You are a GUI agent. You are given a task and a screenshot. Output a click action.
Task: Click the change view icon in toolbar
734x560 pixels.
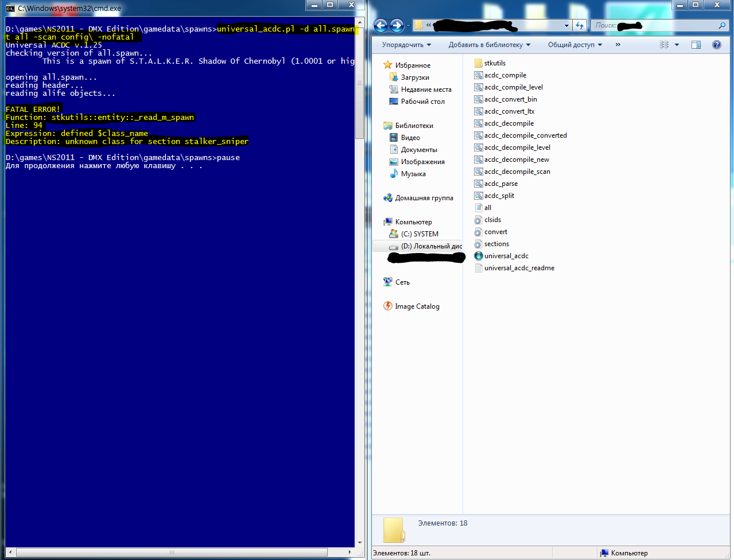(665, 45)
